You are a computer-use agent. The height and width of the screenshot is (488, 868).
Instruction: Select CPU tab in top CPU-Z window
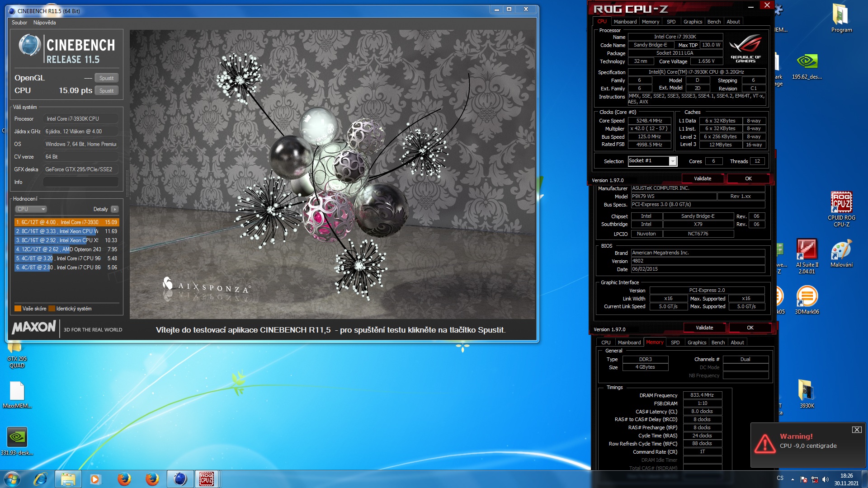(x=602, y=22)
